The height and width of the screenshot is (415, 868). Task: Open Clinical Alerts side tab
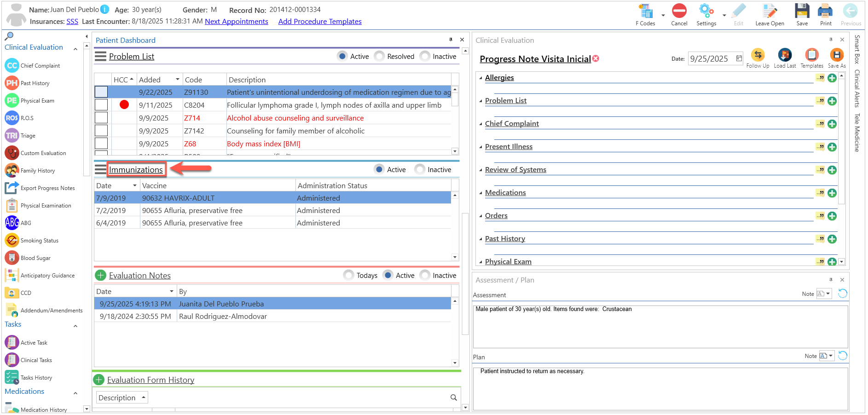[857, 88]
